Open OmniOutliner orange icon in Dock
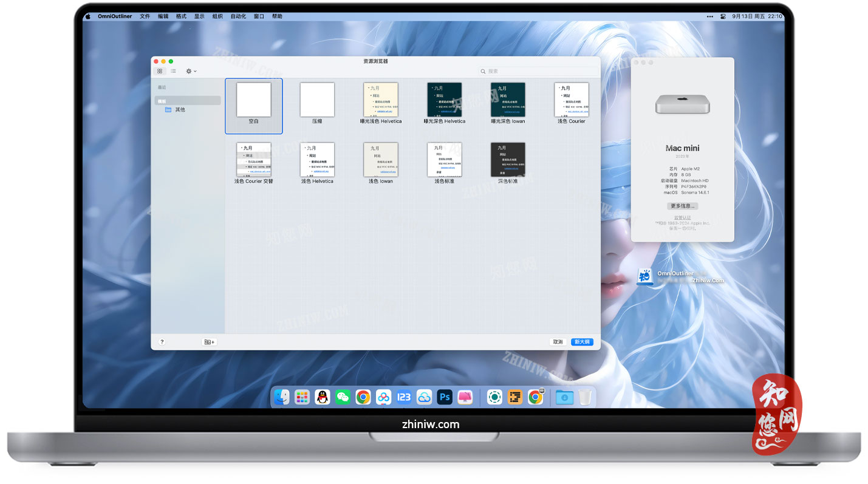Screen dimensions: 868x484 (515, 397)
